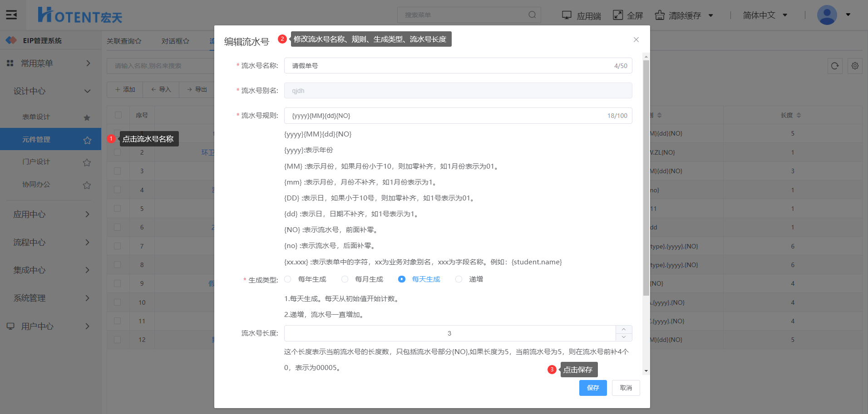Open table settings gear icon
868x414 pixels.
pyautogui.click(x=855, y=66)
